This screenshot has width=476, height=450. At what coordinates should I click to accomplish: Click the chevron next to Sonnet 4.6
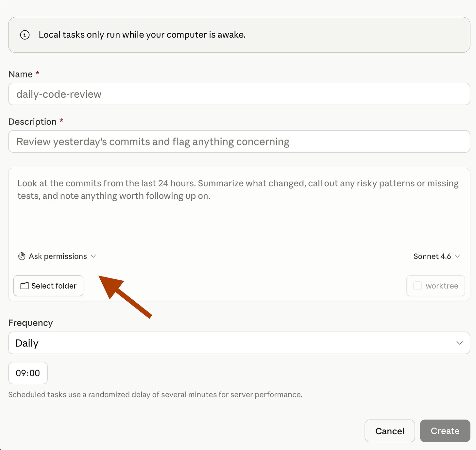(458, 256)
